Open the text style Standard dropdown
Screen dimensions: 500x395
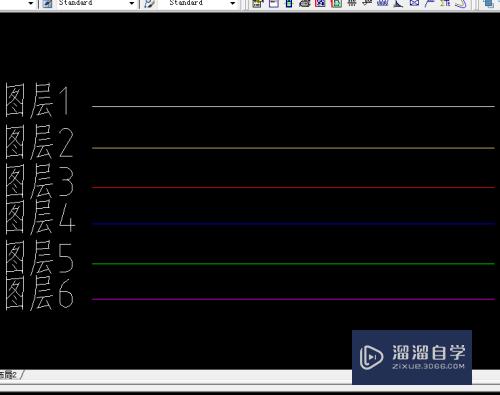click(x=131, y=3)
